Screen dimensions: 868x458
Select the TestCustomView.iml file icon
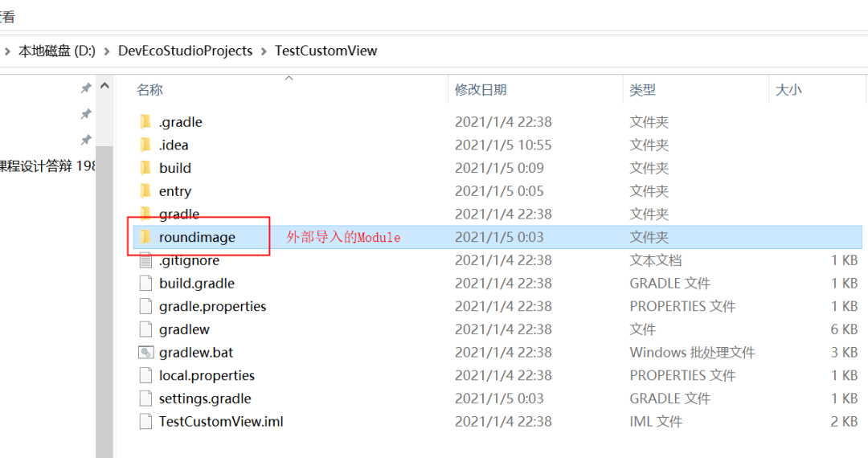pyautogui.click(x=145, y=422)
